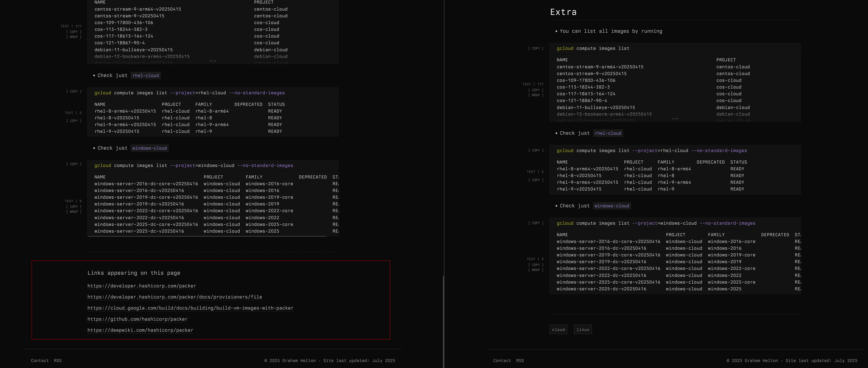868x368 pixels.
Task: Copy rhel image table output in left pane
Action: [74, 121]
